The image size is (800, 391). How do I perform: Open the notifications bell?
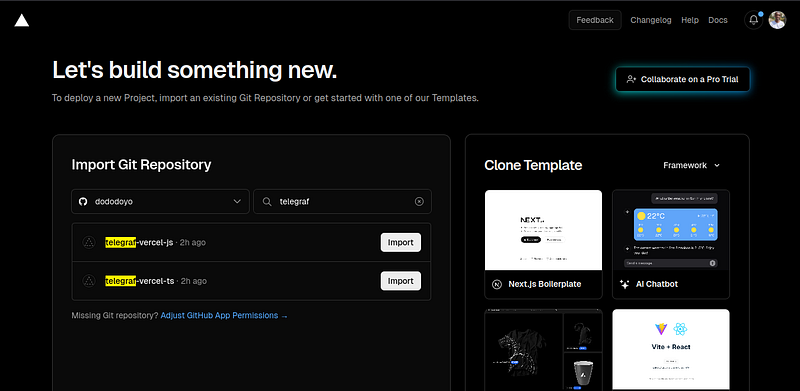click(754, 20)
